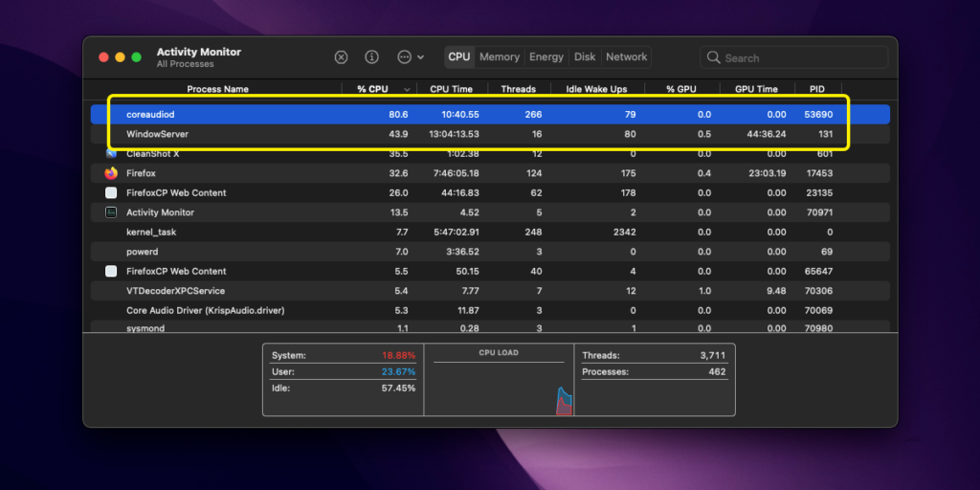
Task: Expand the chevron beside the ellipsis button
Action: point(421,57)
